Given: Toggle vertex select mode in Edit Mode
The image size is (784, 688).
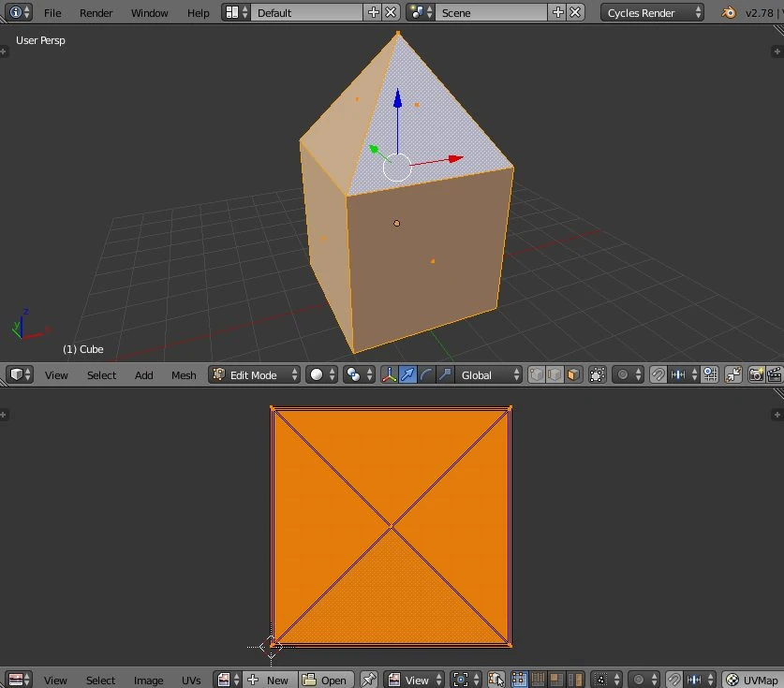Looking at the screenshot, I should point(534,374).
